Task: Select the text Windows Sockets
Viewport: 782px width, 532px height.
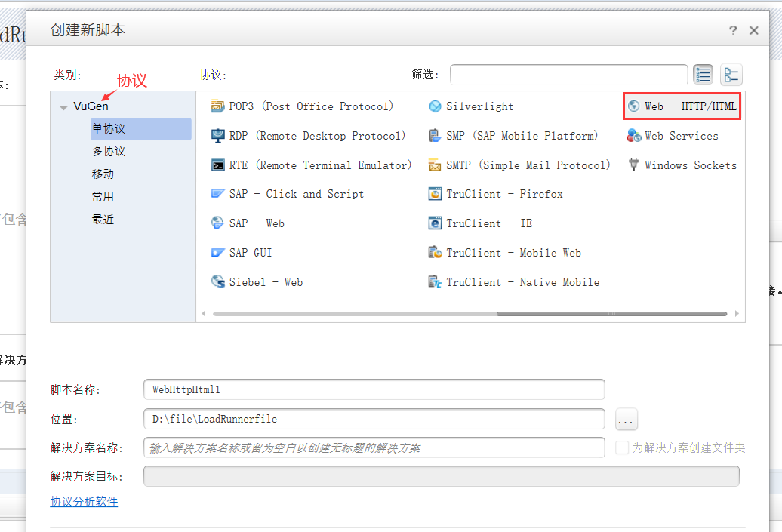Action: coord(690,165)
